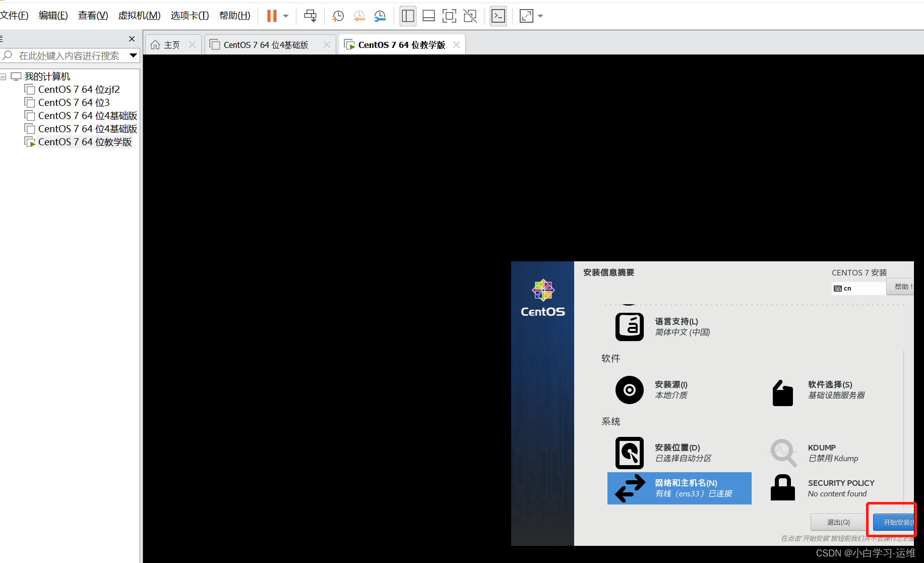
Task: Click the stretch guest display icon
Action: 526,16
